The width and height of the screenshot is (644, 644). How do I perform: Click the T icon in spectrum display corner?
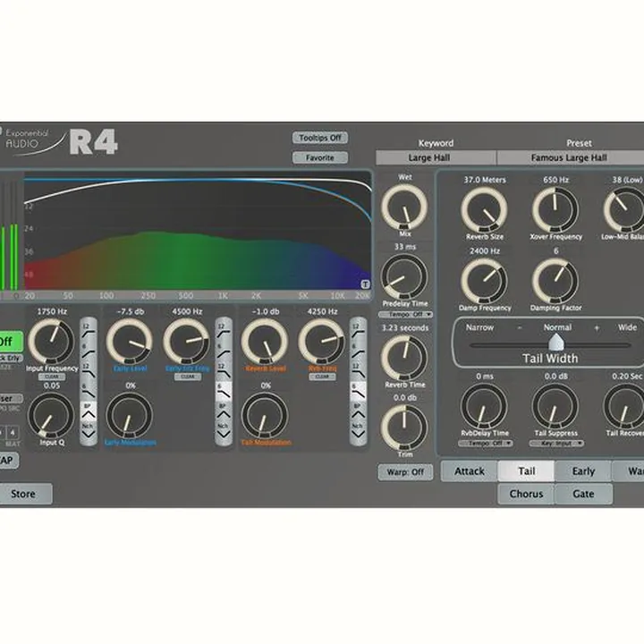click(x=365, y=284)
